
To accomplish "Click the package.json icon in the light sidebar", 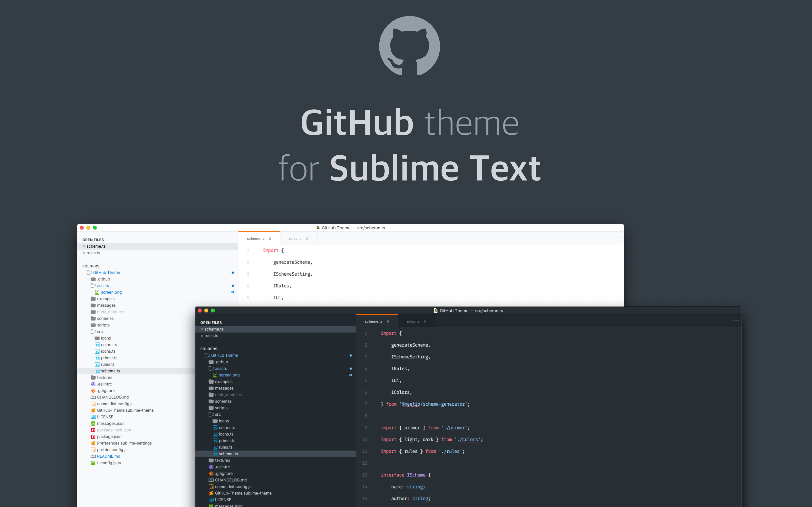I will 93,437.
